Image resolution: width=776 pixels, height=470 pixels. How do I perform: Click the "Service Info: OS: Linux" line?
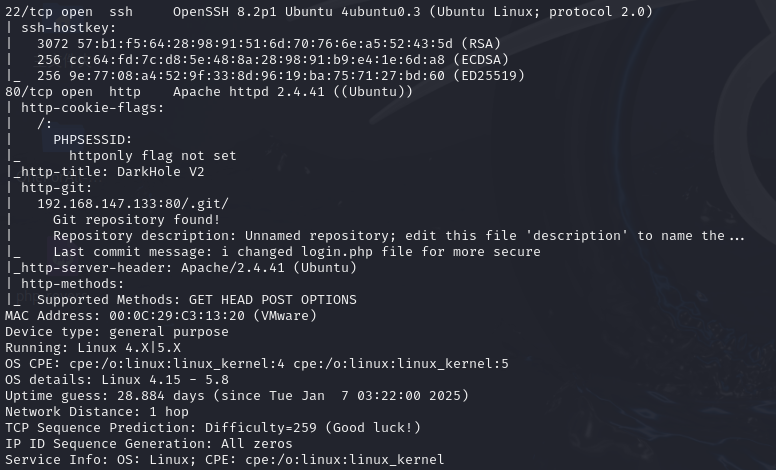(224, 459)
